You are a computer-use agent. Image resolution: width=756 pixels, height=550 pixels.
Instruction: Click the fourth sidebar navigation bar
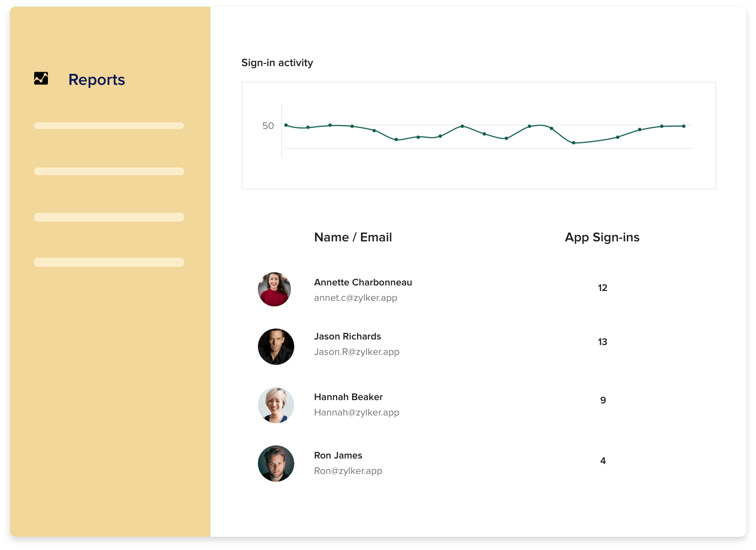[x=109, y=262]
